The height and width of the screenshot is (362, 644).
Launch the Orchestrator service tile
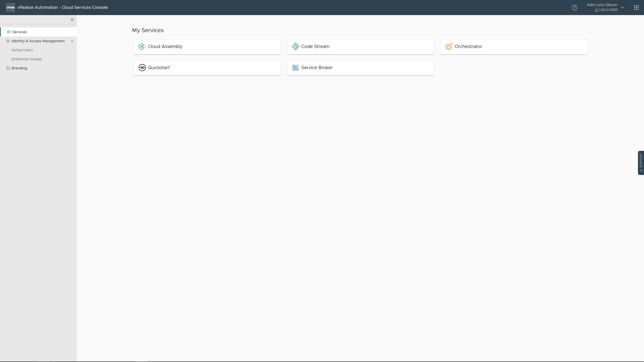click(x=514, y=47)
